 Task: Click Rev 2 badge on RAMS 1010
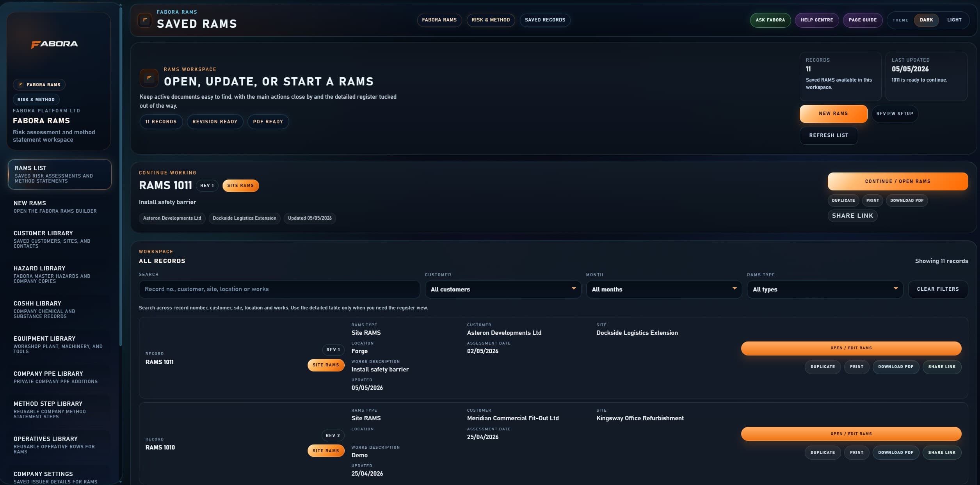333,435
